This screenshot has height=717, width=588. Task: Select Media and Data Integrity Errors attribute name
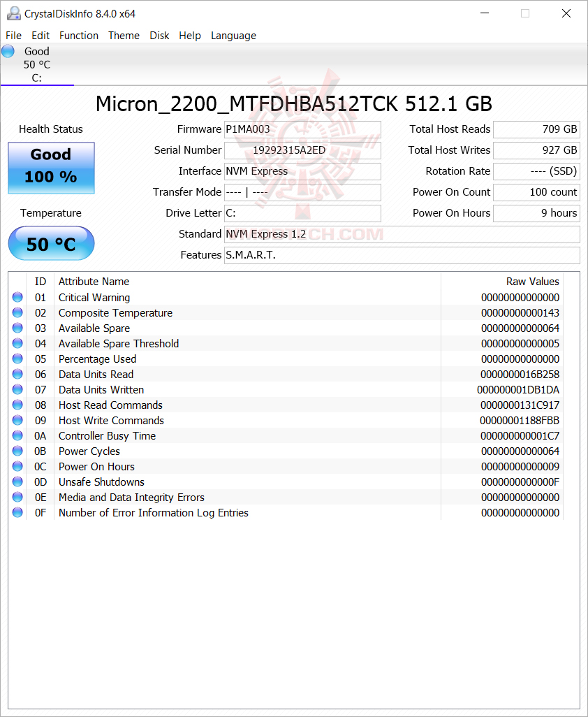(x=131, y=497)
